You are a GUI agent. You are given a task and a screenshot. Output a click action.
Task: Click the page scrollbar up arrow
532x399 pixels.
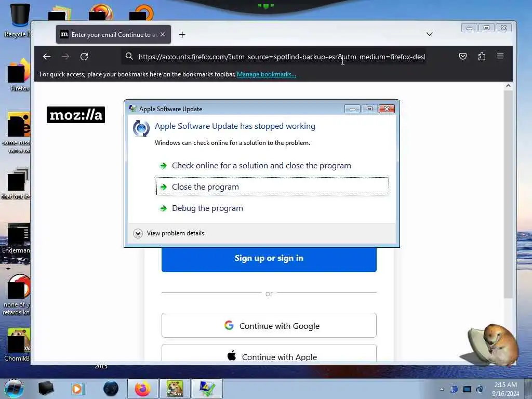point(508,86)
